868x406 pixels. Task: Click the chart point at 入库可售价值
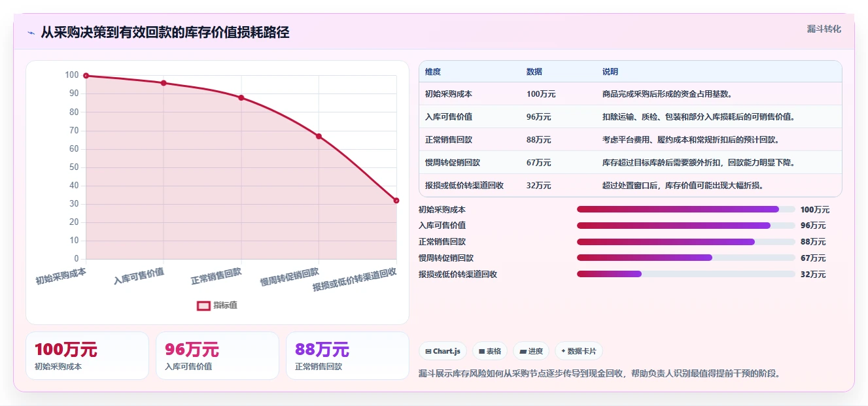164,83
